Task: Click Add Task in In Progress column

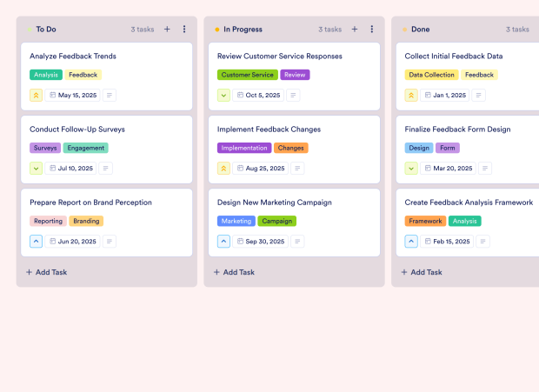Action: (234, 272)
